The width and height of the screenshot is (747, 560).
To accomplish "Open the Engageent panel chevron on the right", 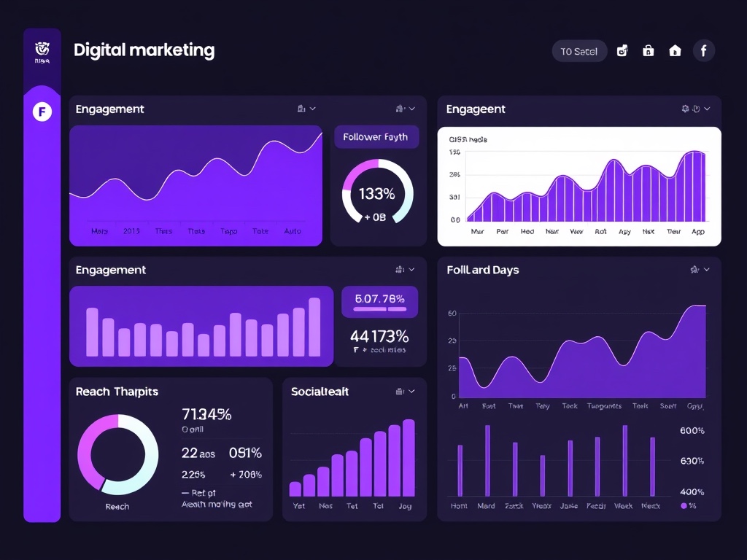I will point(707,109).
